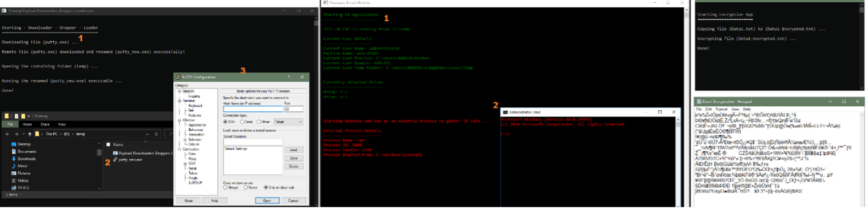This screenshot has height=209, width=868.
Task: Choose Only on clean exit option
Action: point(266,187)
